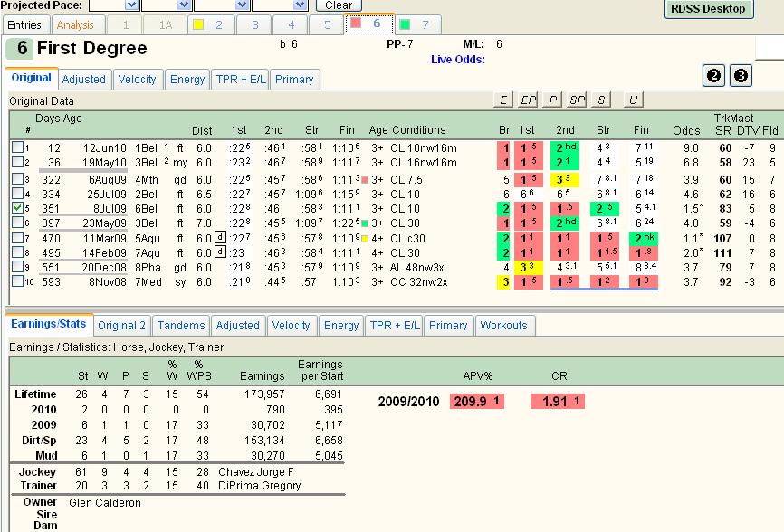Click the U running style button
Screen dimensions: 784x532
633,100
